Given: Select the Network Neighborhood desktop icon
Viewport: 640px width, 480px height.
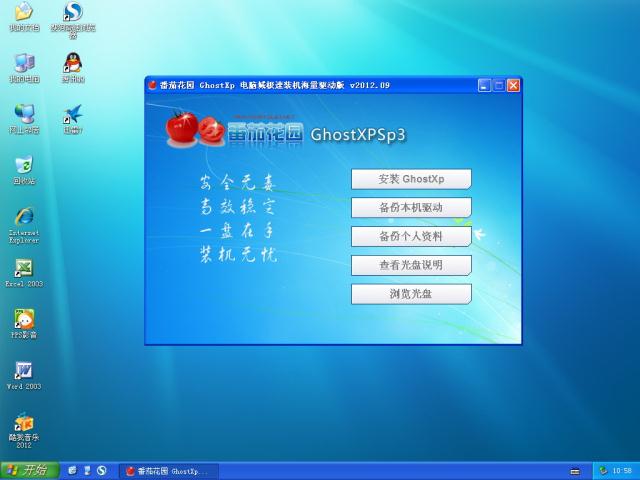Looking at the screenshot, I should [x=24, y=119].
